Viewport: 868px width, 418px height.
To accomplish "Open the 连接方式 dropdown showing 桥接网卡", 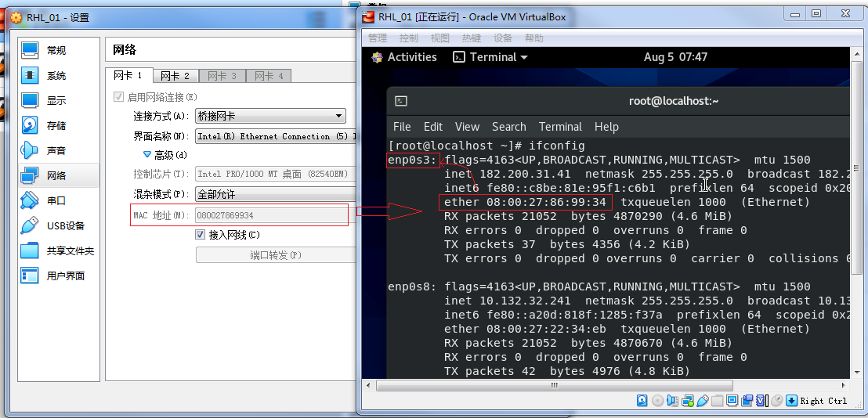I will 271,116.
